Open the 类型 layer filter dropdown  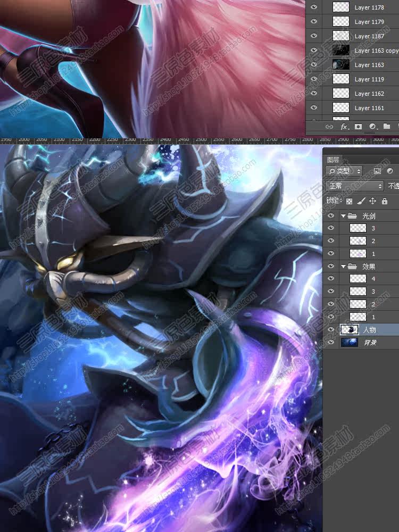(x=344, y=171)
